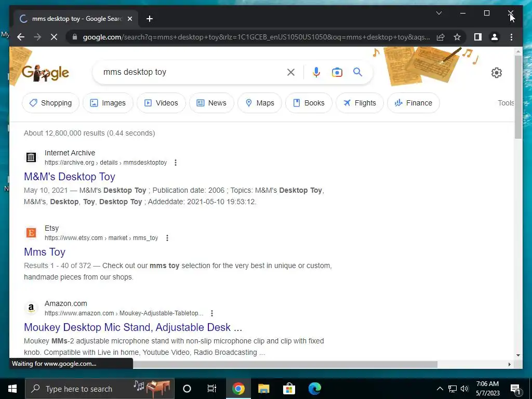Open network status tray icon
The height and width of the screenshot is (399, 532).
(x=453, y=389)
